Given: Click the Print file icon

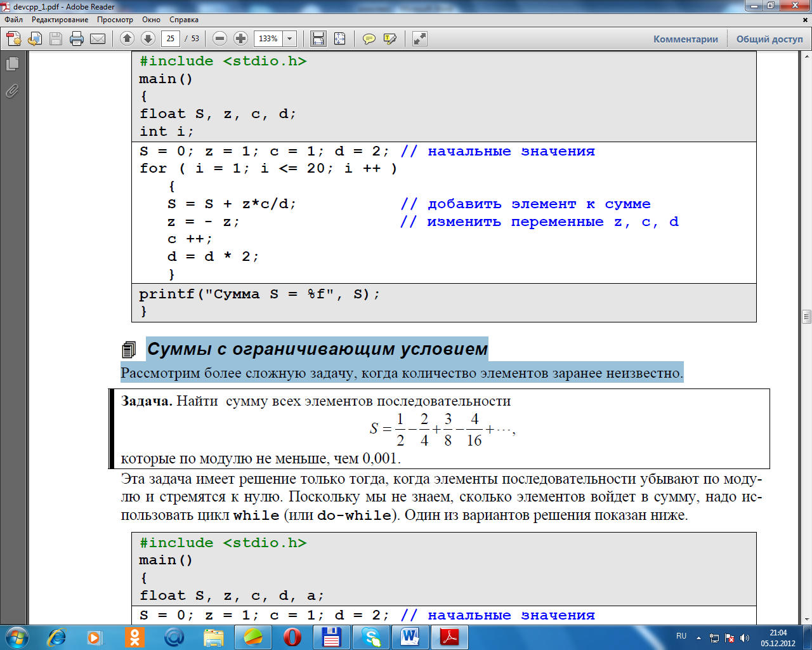Looking at the screenshot, I should (x=77, y=39).
